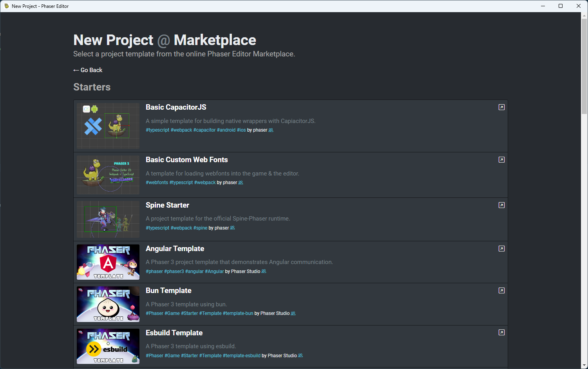The height and width of the screenshot is (369, 588).
Task: Click Angular Template thumbnail image
Action: pyautogui.click(x=108, y=262)
